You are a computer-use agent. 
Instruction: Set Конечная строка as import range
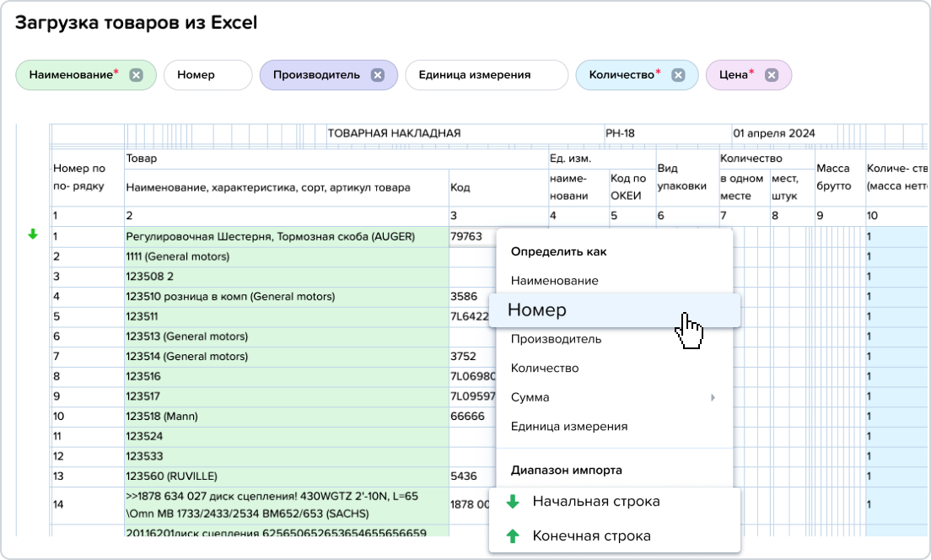click(x=615, y=536)
